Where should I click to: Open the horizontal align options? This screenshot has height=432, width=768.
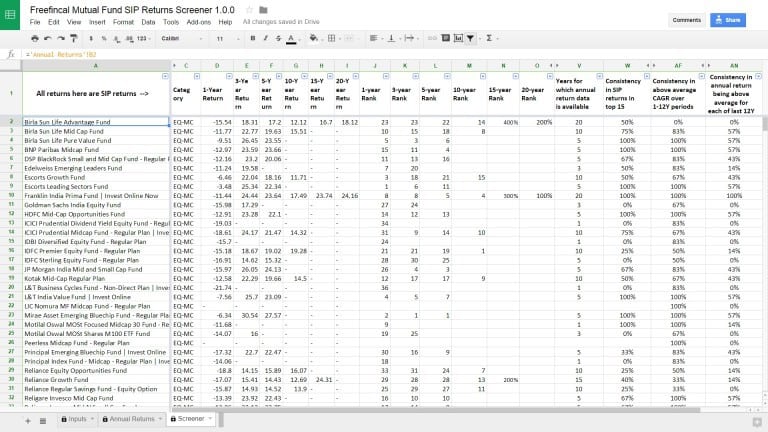pos(374,38)
